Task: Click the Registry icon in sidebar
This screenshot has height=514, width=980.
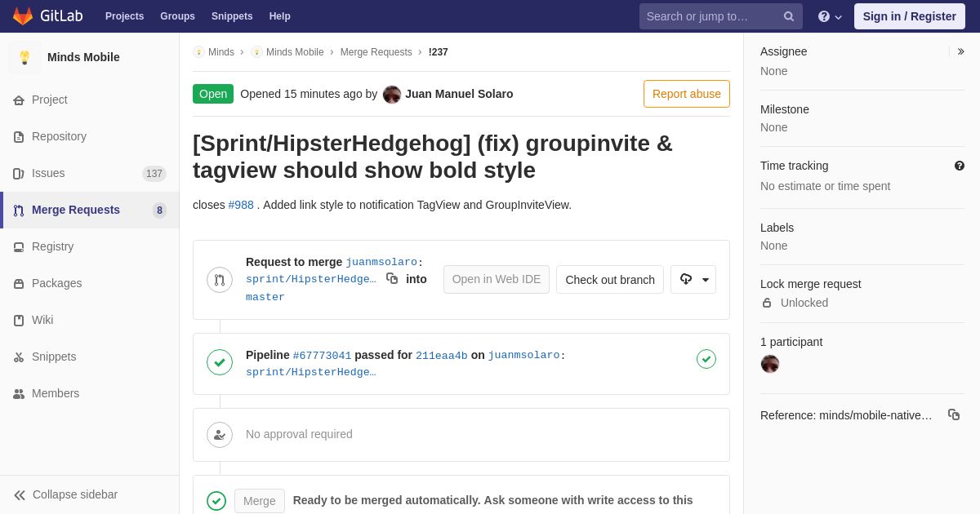Action: [19, 247]
